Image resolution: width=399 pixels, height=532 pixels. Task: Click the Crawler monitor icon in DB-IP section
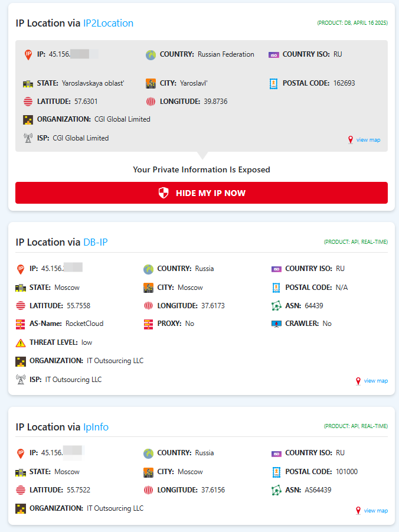pos(276,324)
